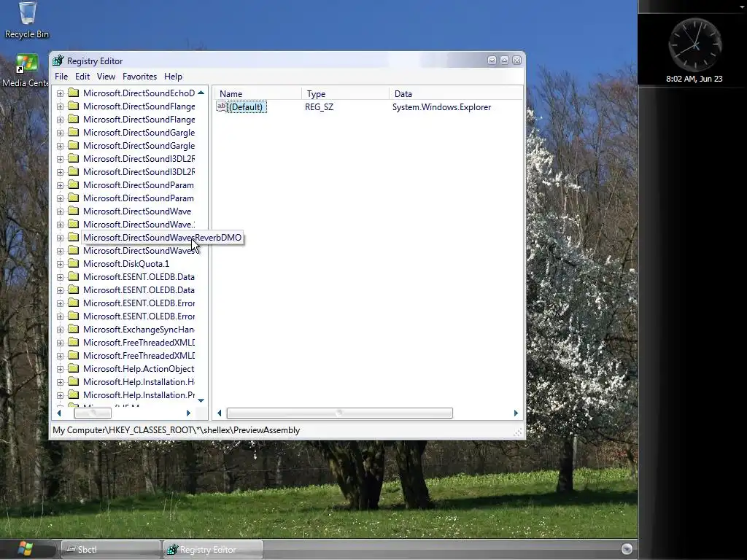747x560 pixels.
Task: Select the Microsoft.Help.ActionObject key label
Action: click(x=139, y=368)
